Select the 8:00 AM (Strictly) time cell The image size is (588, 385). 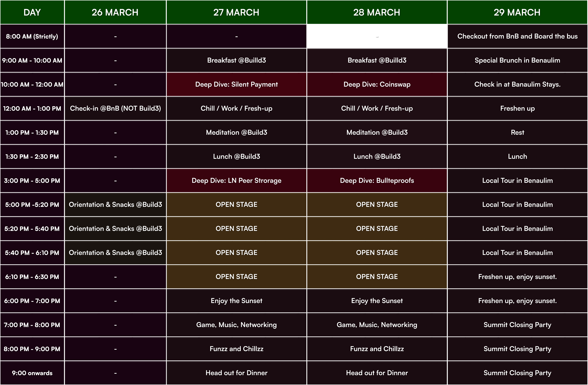pos(32,36)
